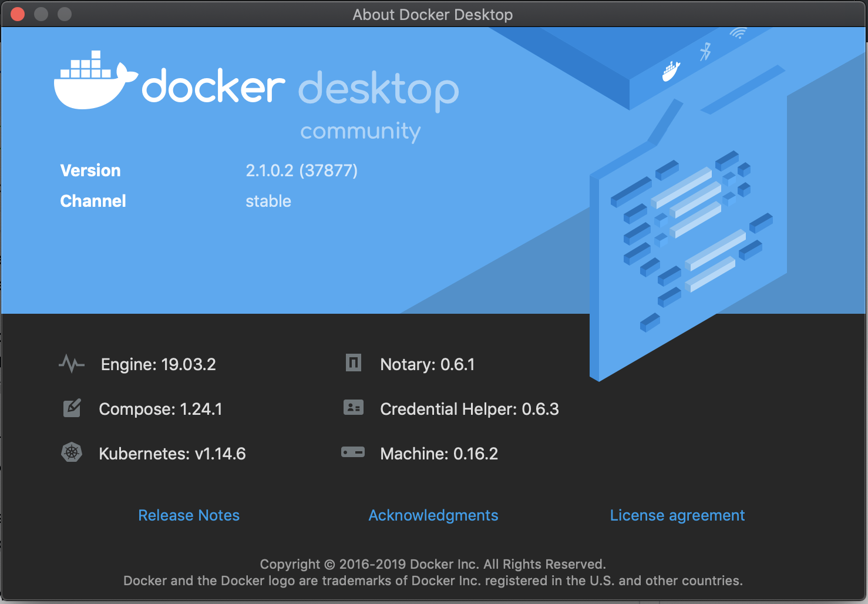Click the copyright notice text
Screen dimensions: 868x604
[433, 564]
